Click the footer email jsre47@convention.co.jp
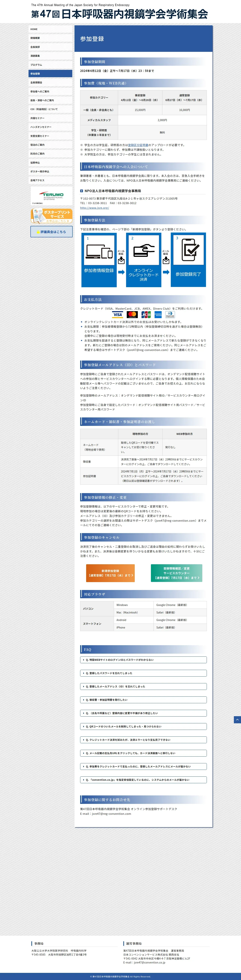The image size is (241, 980). 149,962
